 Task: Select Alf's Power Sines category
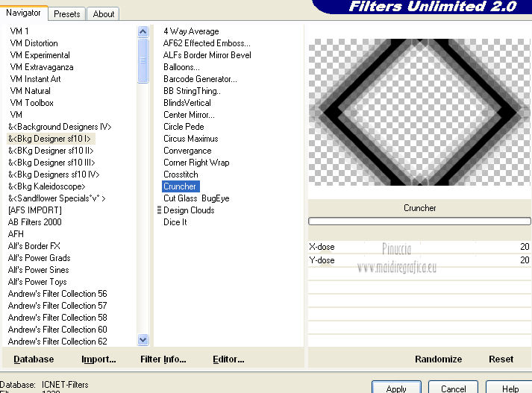pos(38,270)
